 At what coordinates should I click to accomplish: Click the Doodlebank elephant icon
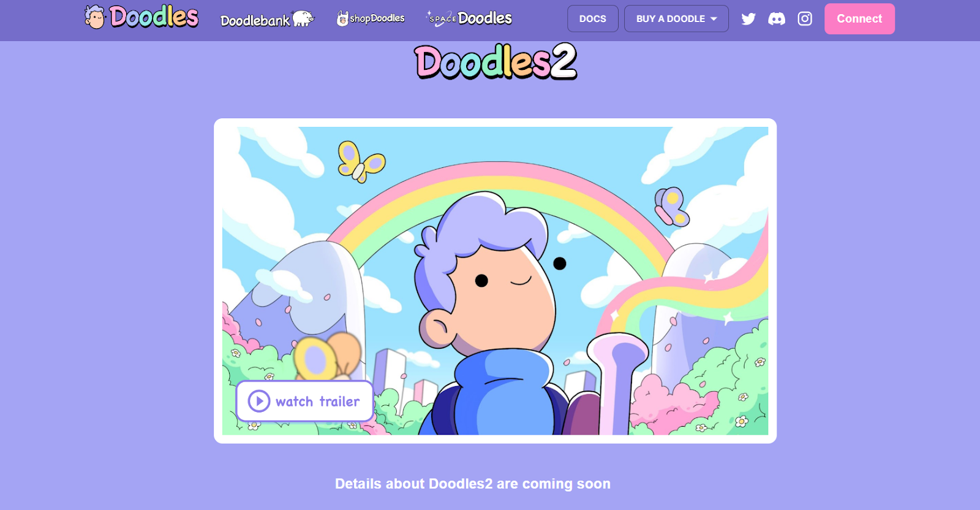[x=303, y=18]
